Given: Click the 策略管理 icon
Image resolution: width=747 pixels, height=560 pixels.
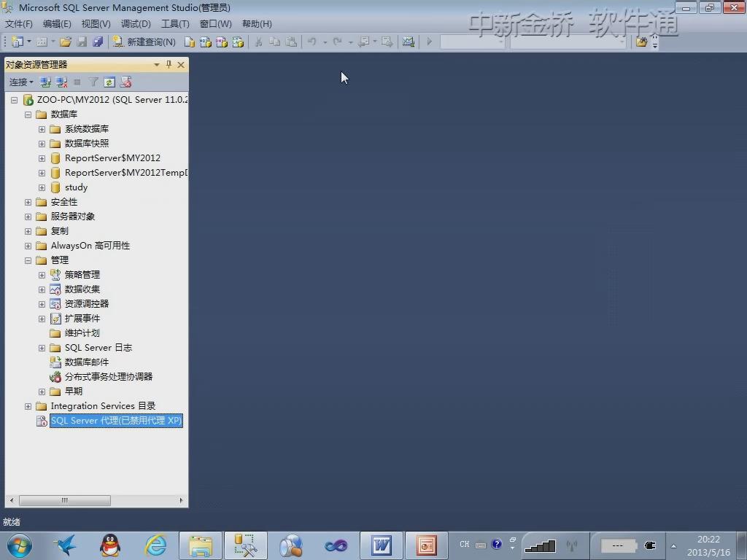Looking at the screenshot, I should point(55,275).
